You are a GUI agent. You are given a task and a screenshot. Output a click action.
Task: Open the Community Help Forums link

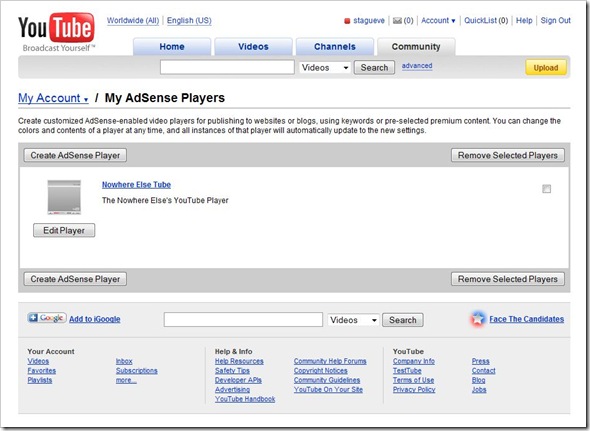pos(330,361)
